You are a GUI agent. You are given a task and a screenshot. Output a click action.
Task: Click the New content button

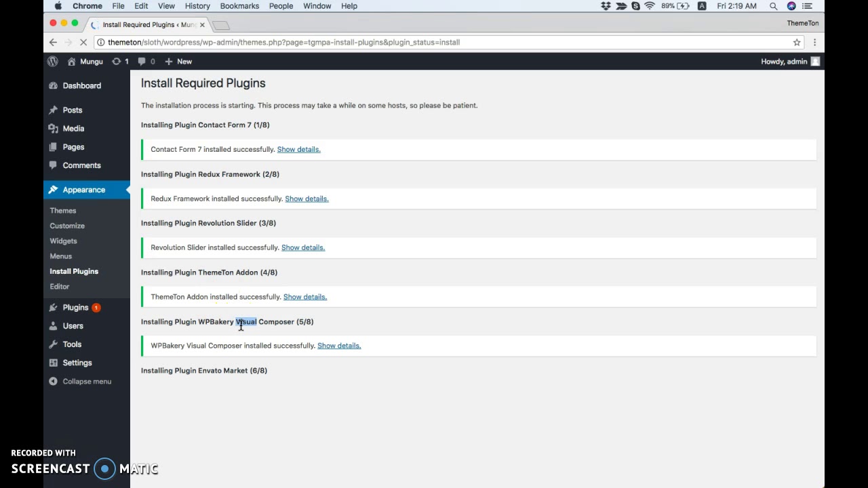pyautogui.click(x=178, y=61)
